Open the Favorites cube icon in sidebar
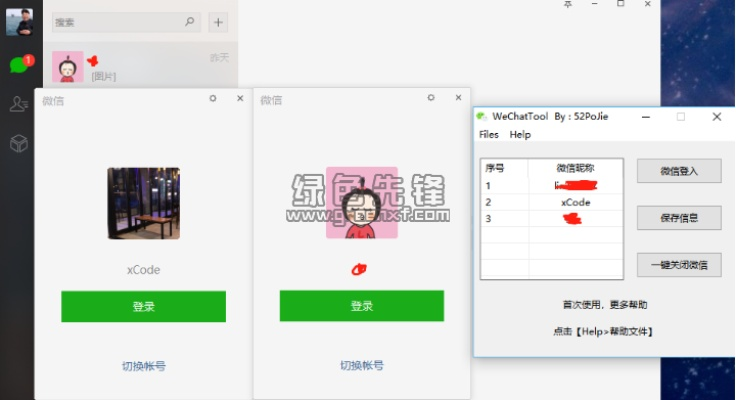 [x=18, y=143]
